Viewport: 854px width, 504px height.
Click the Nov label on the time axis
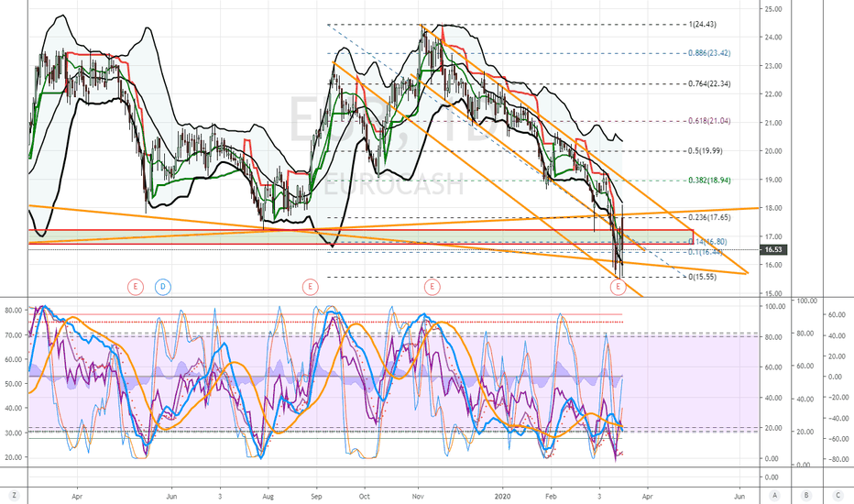click(x=418, y=497)
